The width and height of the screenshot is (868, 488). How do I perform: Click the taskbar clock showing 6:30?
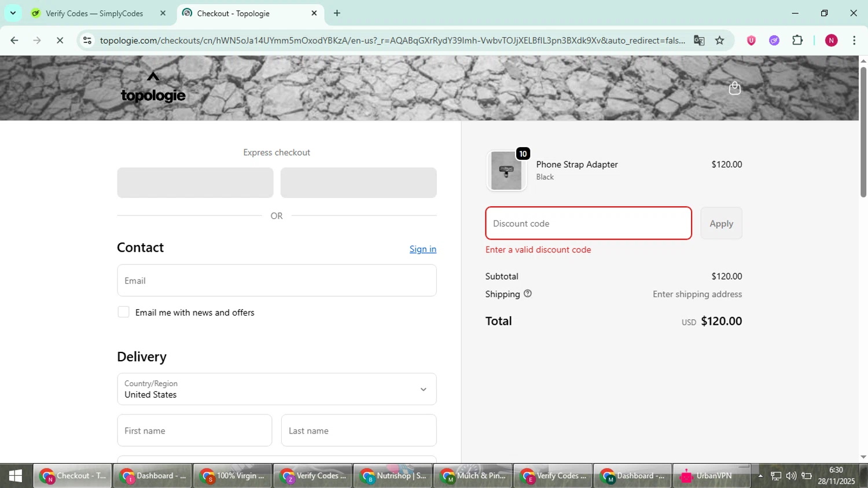pos(836,476)
